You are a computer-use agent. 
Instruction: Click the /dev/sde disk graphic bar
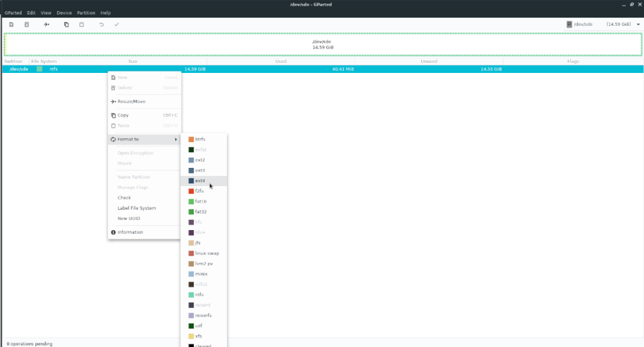(322, 45)
